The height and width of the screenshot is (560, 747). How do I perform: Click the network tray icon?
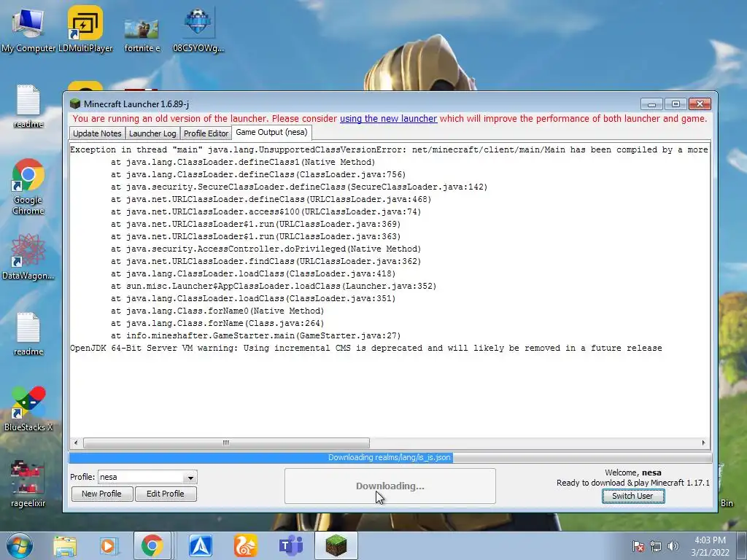coord(656,546)
